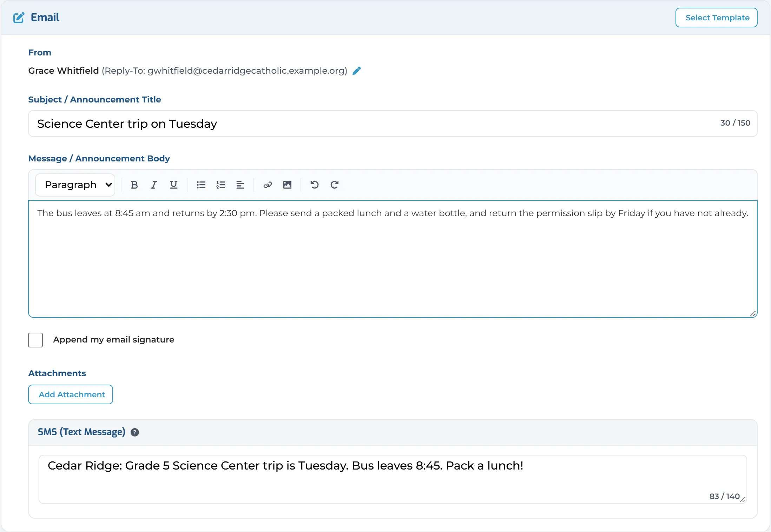Click the Message / Announcement Body label
The width and height of the screenshot is (771, 532).
point(99,159)
